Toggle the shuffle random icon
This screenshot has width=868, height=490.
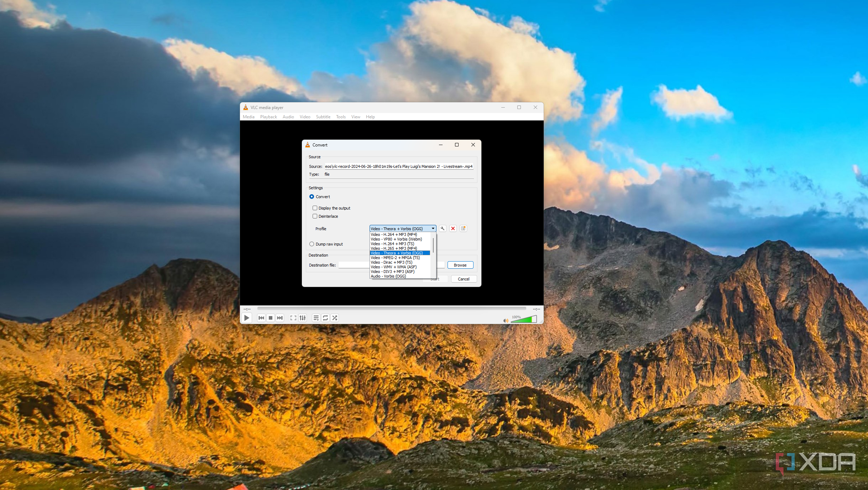pos(335,318)
